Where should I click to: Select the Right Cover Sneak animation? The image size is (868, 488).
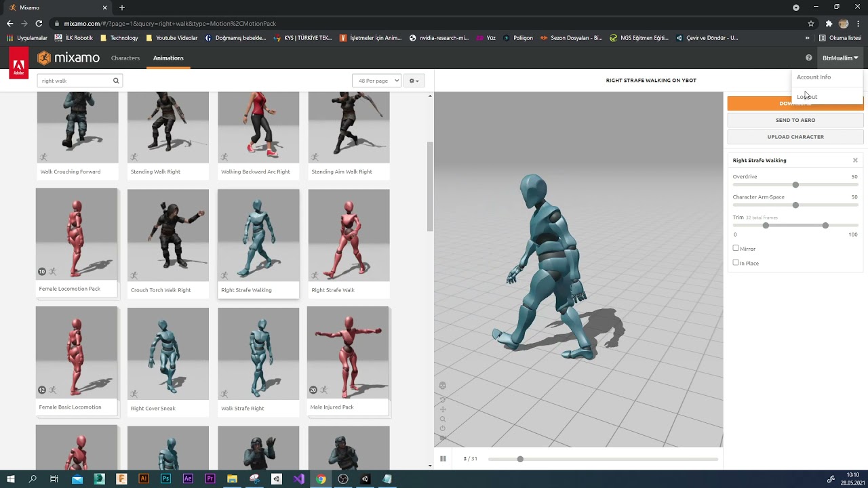tap(168, 361)
